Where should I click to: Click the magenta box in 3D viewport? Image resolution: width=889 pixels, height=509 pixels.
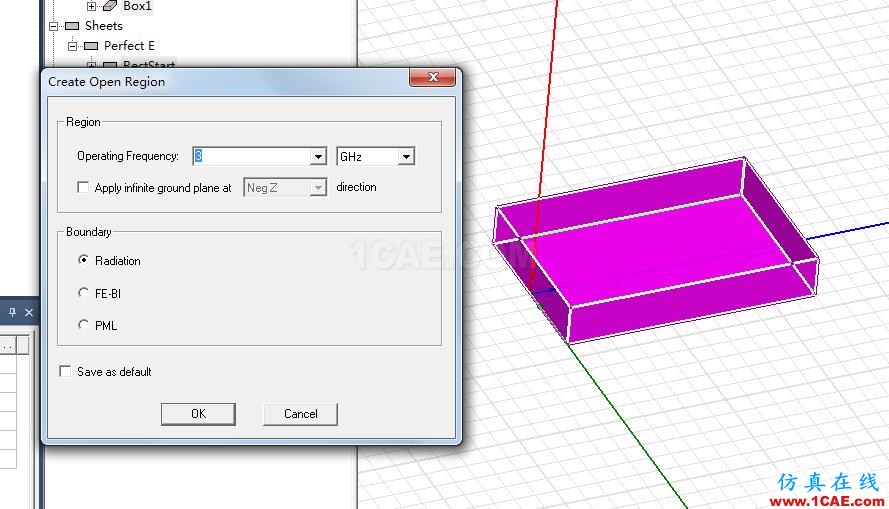click(658, 249)
